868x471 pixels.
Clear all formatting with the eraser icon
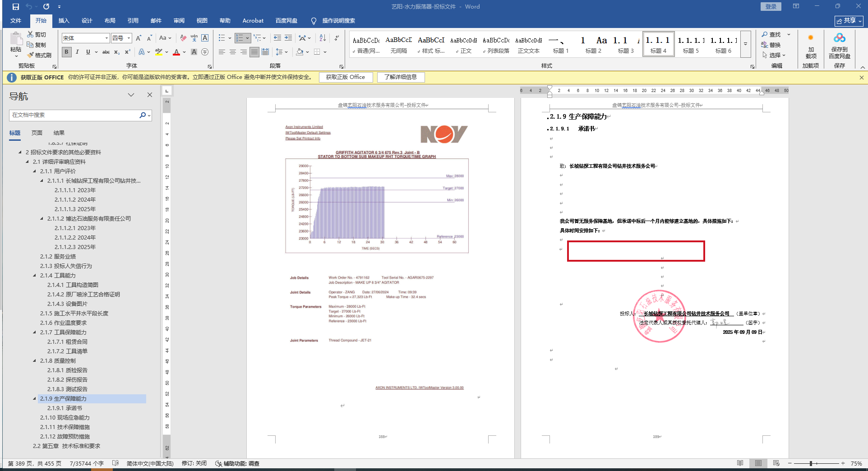point(183,38)
